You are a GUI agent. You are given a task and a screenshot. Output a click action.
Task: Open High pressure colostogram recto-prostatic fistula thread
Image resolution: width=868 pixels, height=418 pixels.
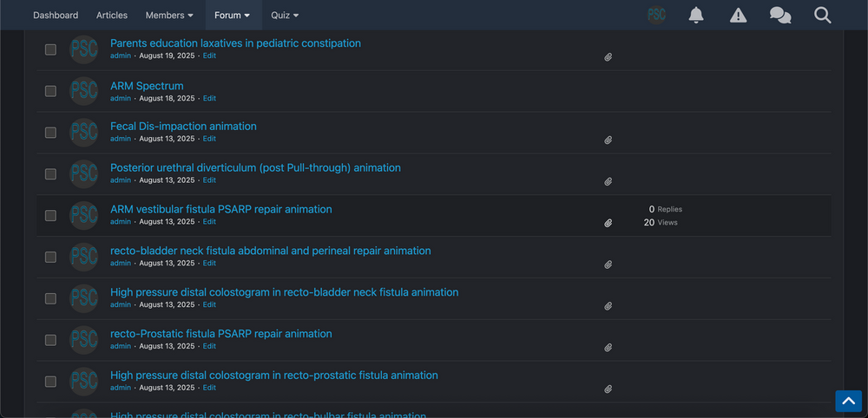274,375
